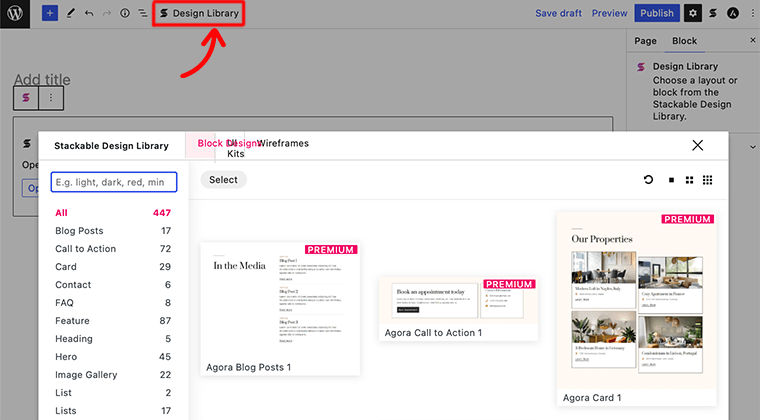Filter by FAQ category

113,303
